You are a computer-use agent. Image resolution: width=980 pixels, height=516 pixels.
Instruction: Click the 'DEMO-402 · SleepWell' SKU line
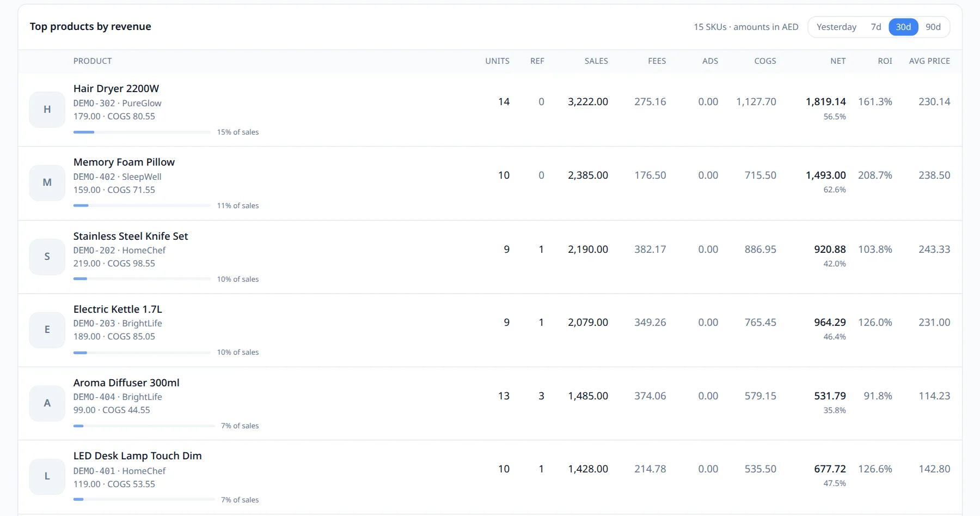pyautogui.click(x=118, y=177)
